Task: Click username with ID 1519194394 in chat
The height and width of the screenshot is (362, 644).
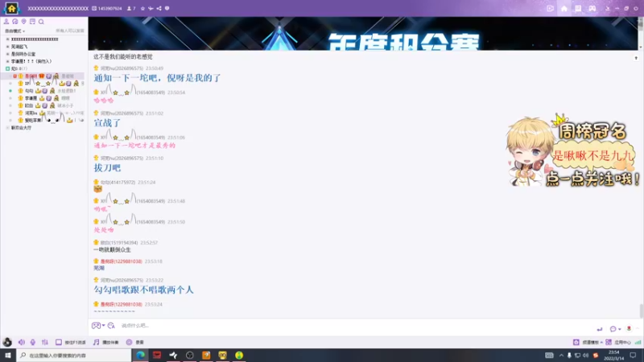Action: coord(119,243)
